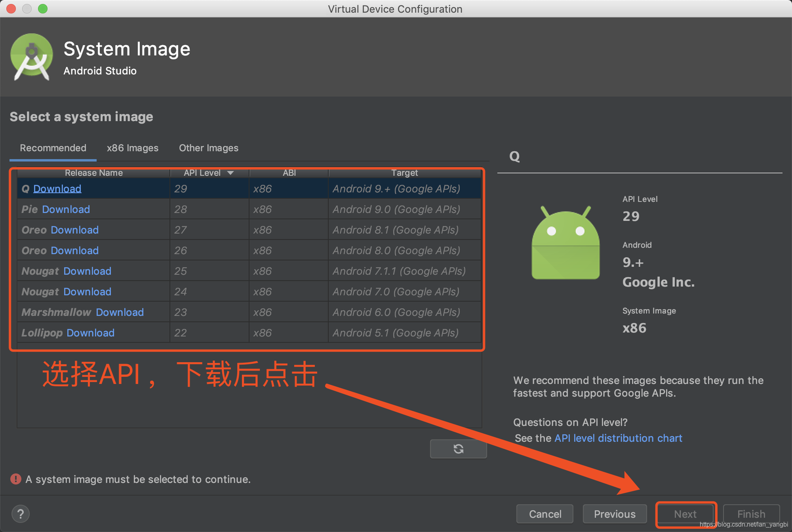Open the help question mark button

pos(21,514)
